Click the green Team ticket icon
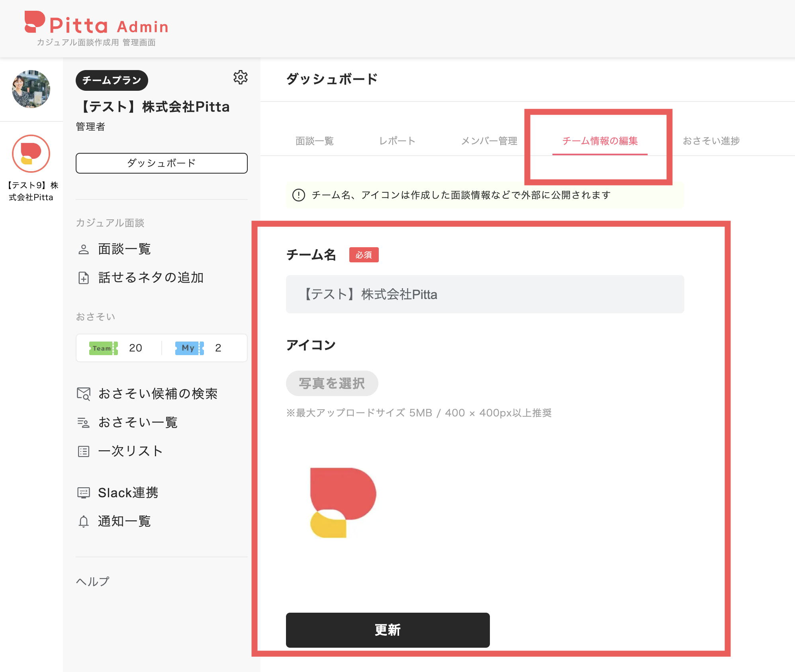795x672 pixels. (104, 348)
